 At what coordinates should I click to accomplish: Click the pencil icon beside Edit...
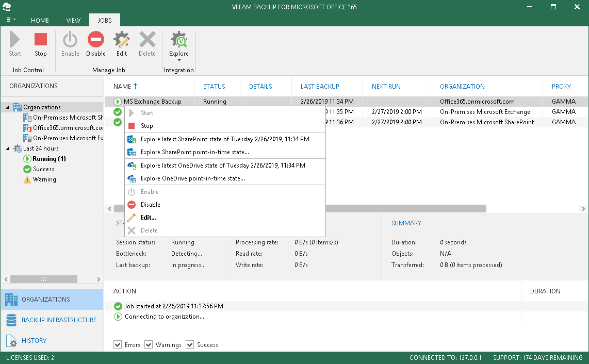pos(132,218)
